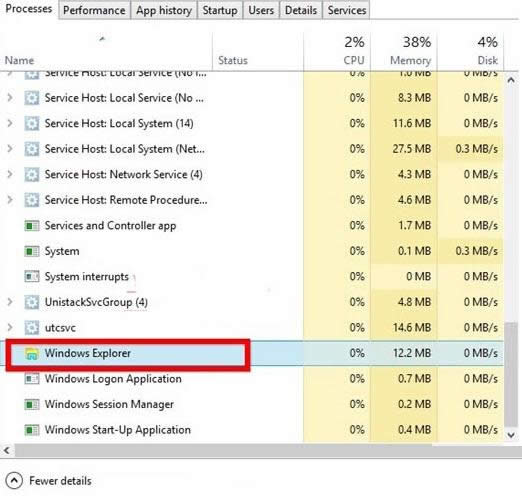The height and width of the screenshot is (502, 522).
Task: Click the horizontal scrollbar track
Action: point(267,451)
